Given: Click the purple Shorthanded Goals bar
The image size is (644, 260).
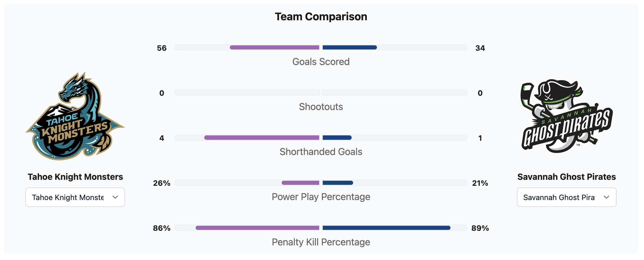Looking at the screenshot, I should coord(262,137).
